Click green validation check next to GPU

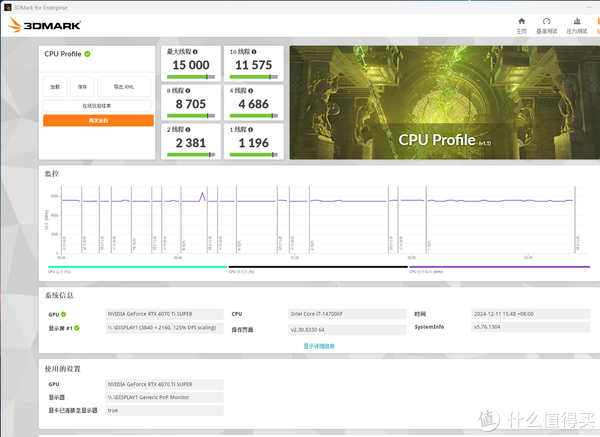[x=61, y=314]
